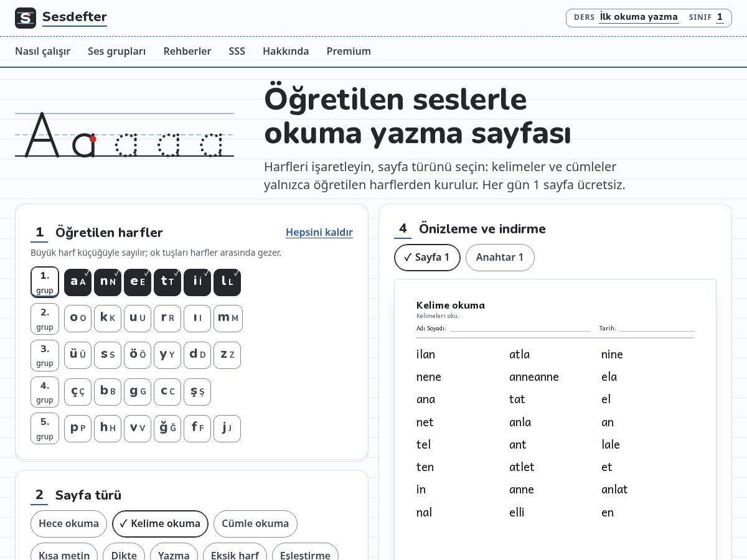Enable the letter k K
The image size is (747, 560).
click(x=108, y=318)
